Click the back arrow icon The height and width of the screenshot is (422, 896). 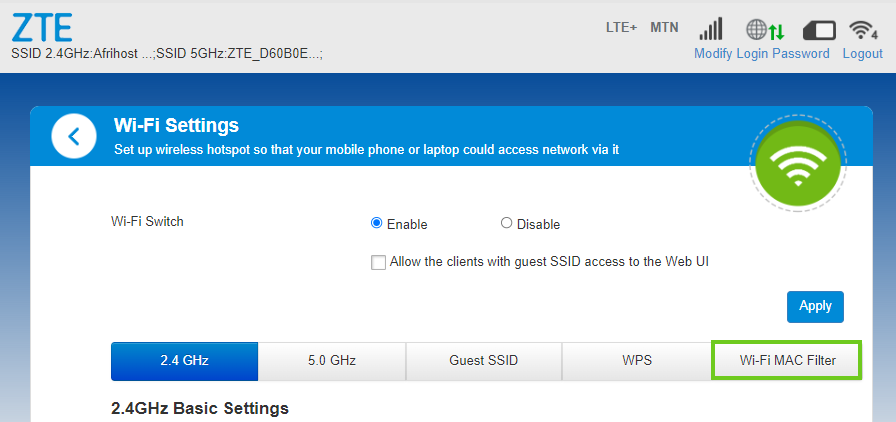(x=73, y=136)
